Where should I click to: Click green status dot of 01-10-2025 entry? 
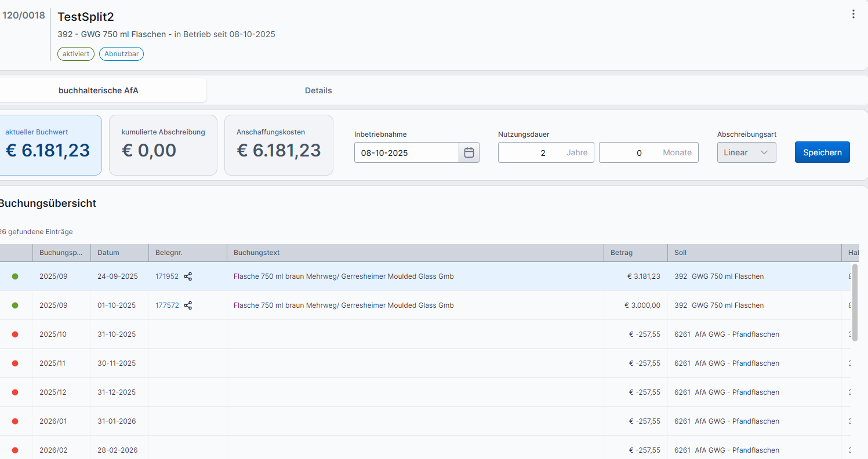coord(15,305)
